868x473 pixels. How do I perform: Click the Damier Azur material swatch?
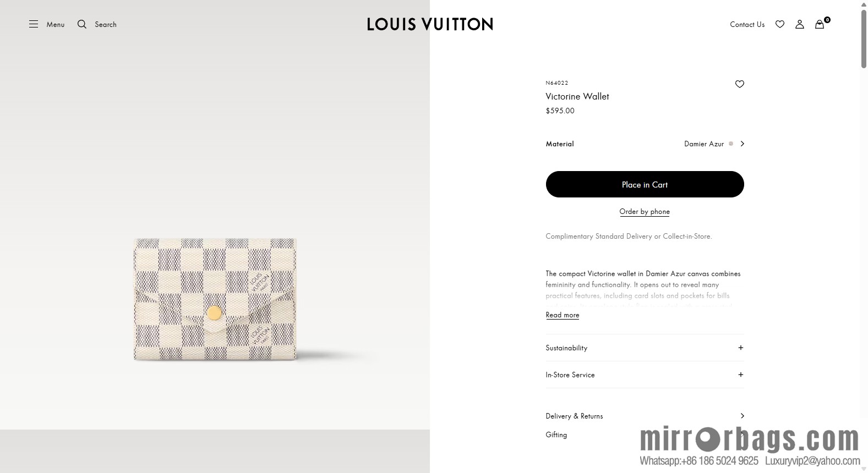point(731,144)
